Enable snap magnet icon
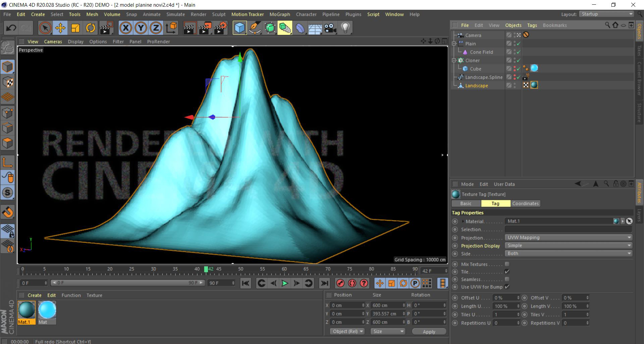The image size is (644, 344). tap(8, 212)
